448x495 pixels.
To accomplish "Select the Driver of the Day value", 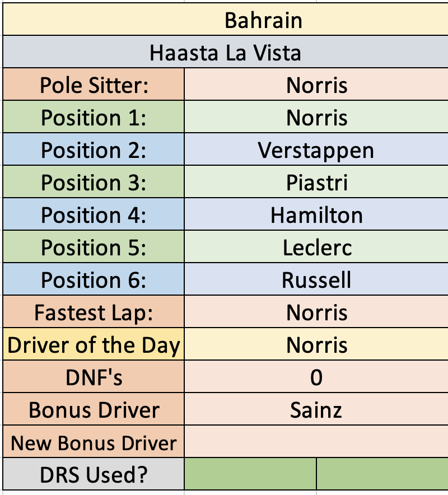I will pos(316,344).
